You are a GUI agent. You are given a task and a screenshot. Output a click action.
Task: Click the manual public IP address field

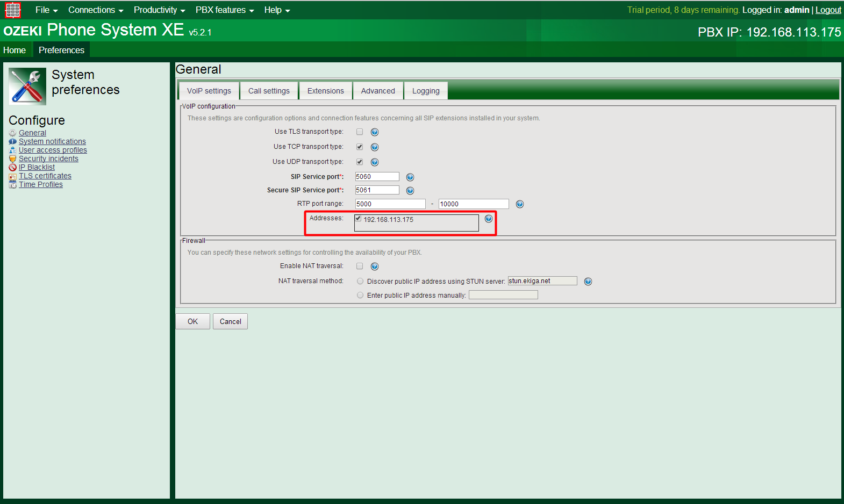[x=503, y=295]
